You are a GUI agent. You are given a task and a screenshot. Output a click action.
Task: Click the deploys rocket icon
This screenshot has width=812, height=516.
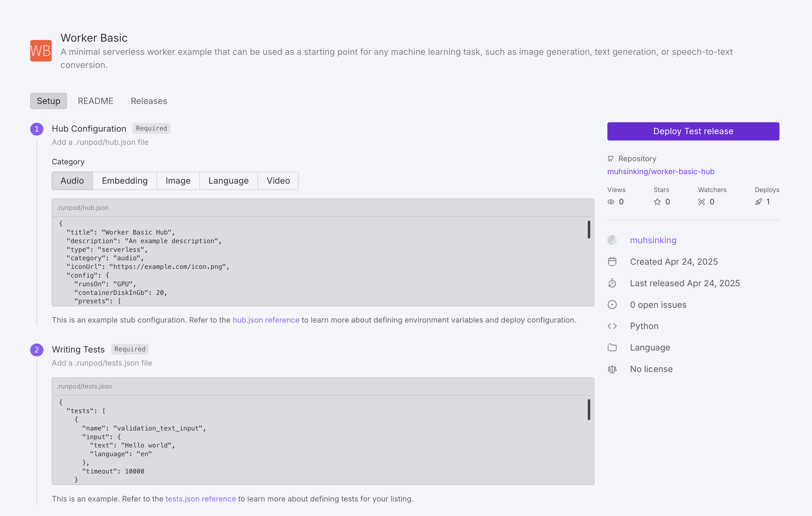(x=758, y=202)
